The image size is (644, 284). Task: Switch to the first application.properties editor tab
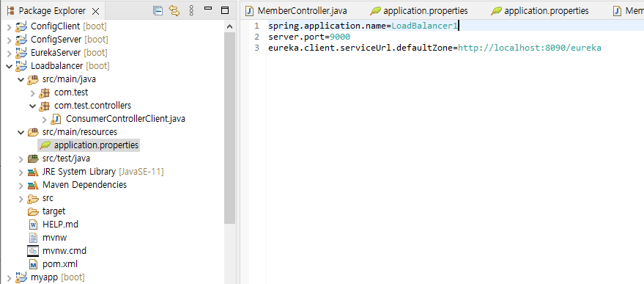419,11
